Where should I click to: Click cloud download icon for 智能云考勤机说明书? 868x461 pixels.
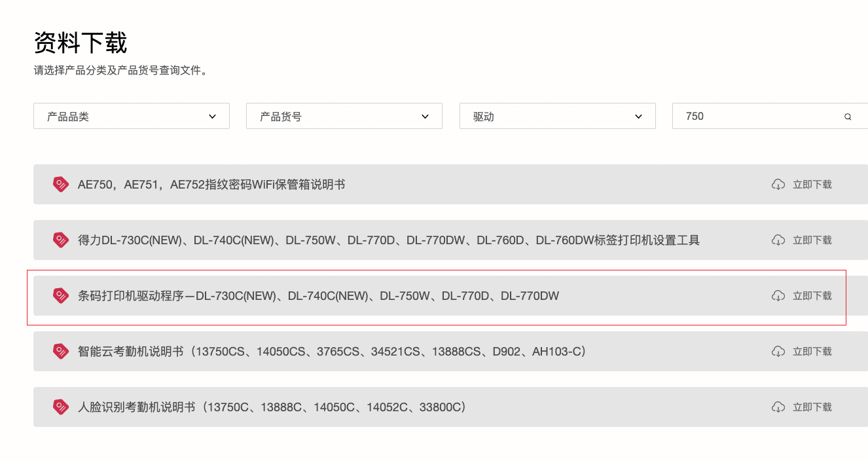778,352
